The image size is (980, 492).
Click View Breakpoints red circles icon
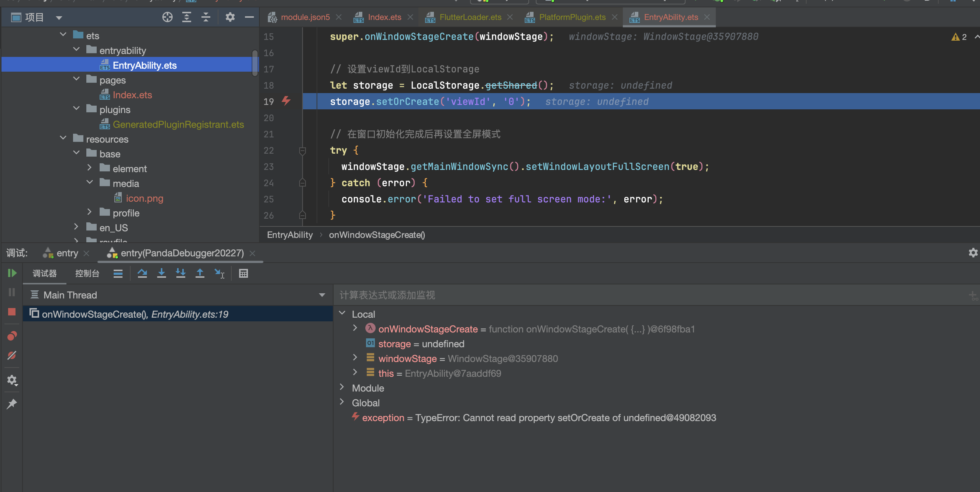coord(12,336)
